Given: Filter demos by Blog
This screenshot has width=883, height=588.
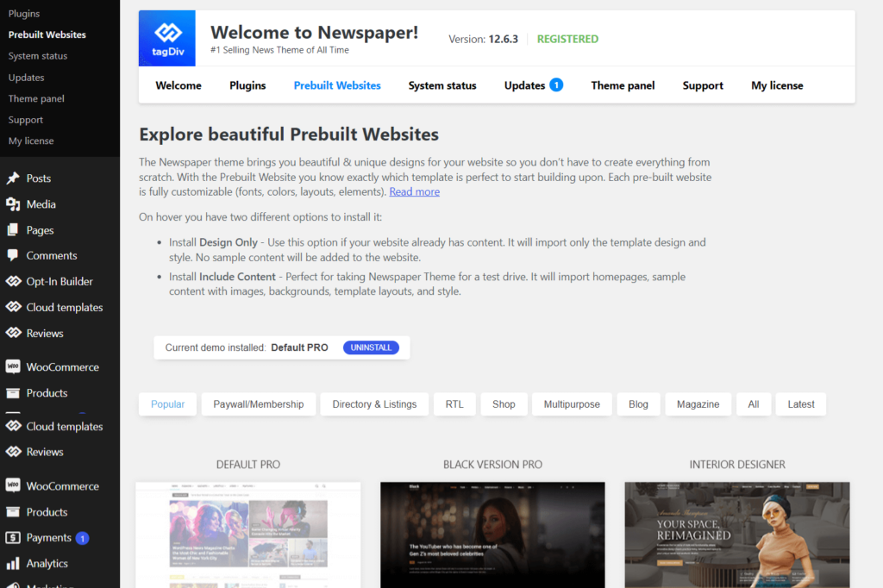Looking at the screenshot, I should (639, 404).
